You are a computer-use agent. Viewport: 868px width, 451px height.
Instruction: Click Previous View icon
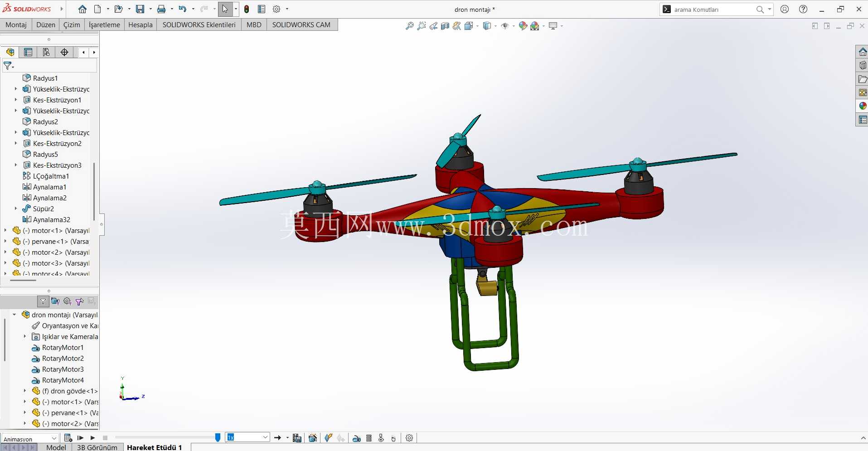coord(433,26)
